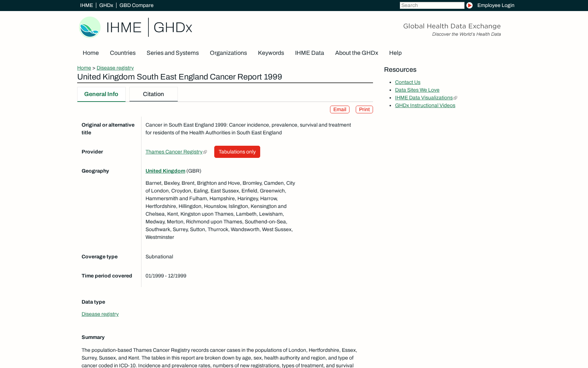The image size is (588, 368).
Task: Click the 'Time period covered' label
Action: tap(107, 276)
